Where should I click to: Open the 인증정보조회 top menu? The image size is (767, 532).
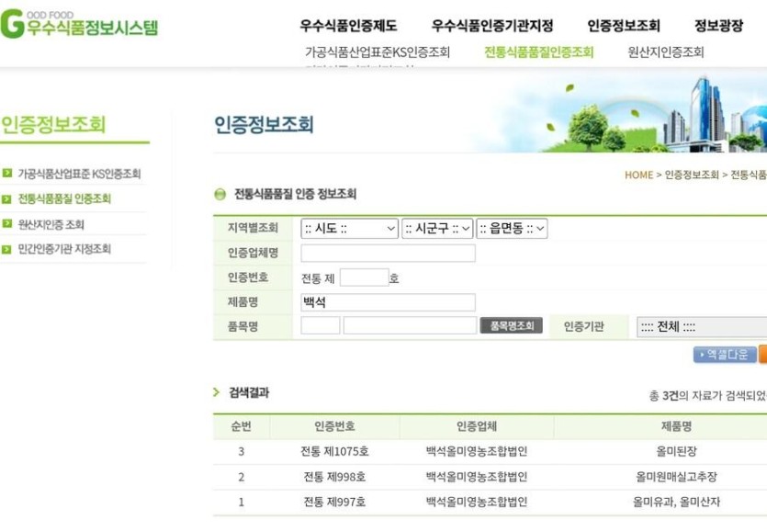pyautogui.click(x=624, y=26)
